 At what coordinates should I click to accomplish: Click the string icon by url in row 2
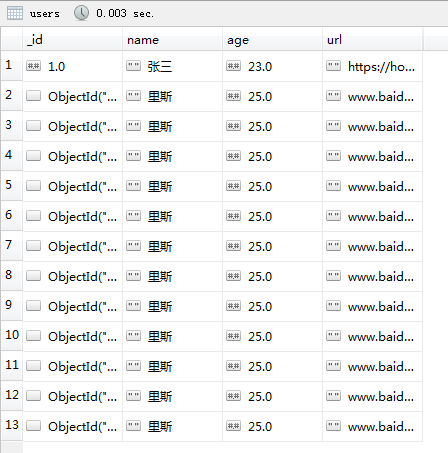(333, 96)
